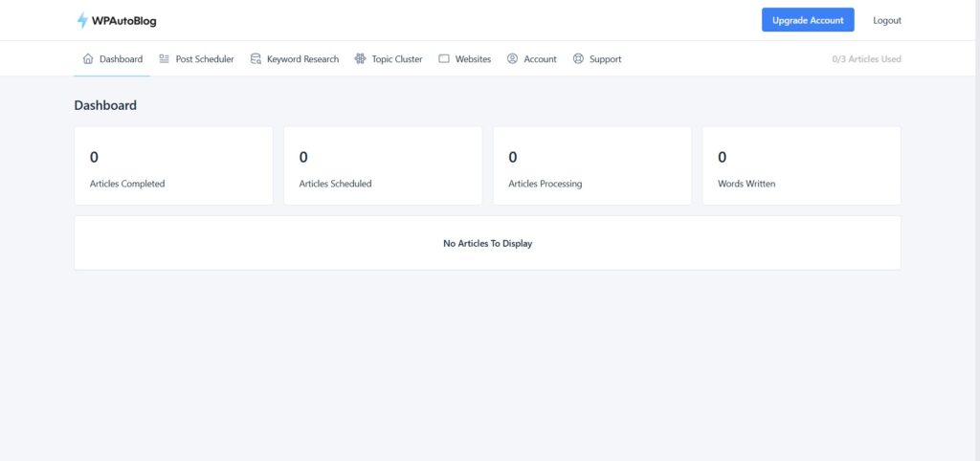The width and height of the screenshot is (980, 461).
Task: Click the WPAutoBlog lightning bolt logo
Action: tap(82, 21)
